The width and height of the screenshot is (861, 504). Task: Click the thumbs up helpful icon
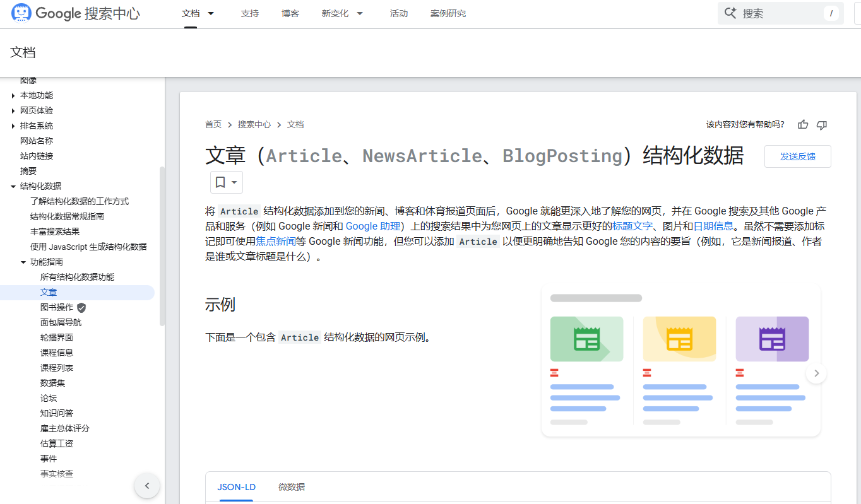tap(803, 125)
